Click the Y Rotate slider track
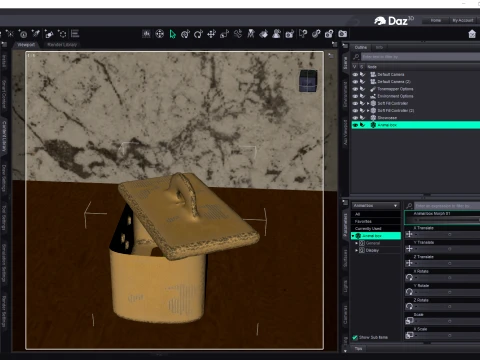This screenshot has height=360, width=480. [447, 292]
